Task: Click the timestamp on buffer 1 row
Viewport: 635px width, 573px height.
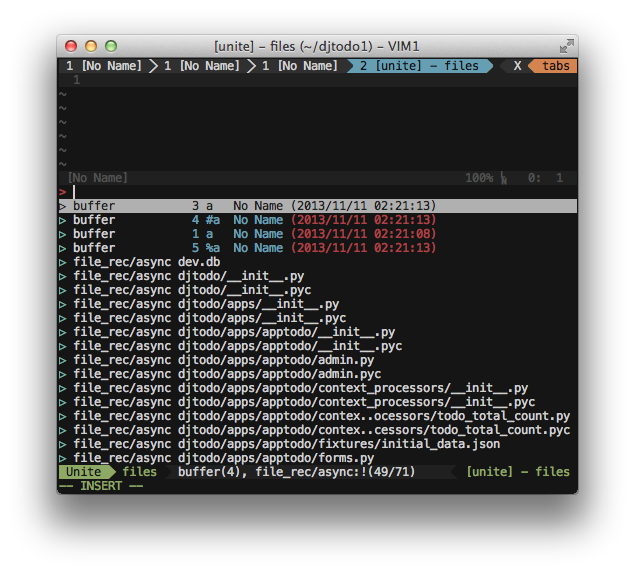Action: pos(363,234)
